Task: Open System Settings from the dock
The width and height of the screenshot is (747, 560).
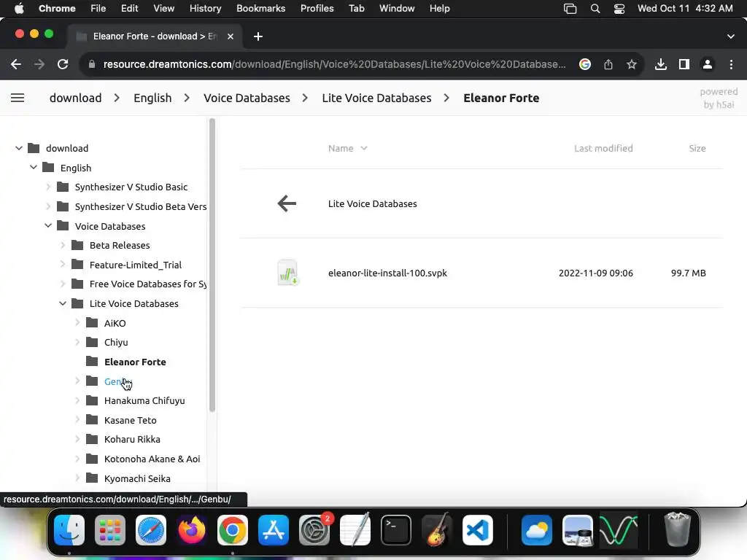Action: pos(314,530)
